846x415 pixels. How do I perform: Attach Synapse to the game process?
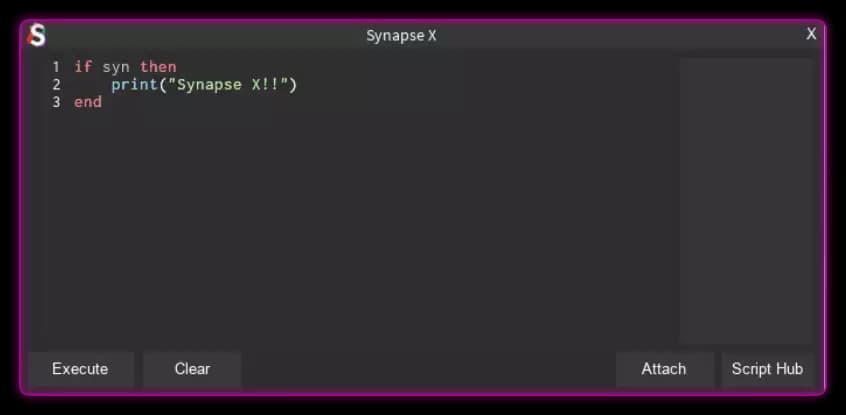[664, 369]
